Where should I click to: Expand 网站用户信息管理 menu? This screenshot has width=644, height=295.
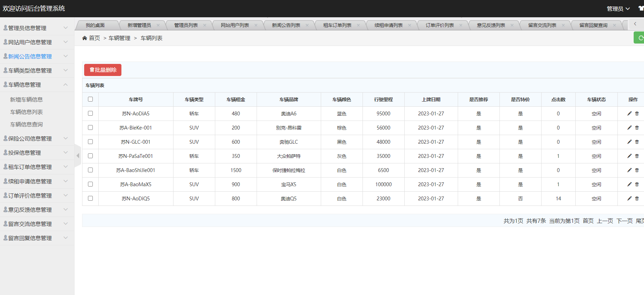(x=37, y=42)
